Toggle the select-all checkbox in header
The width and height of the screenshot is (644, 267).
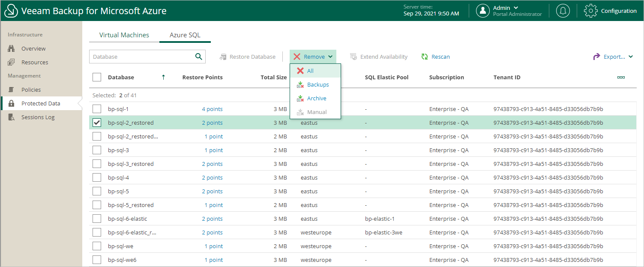pos(97,77)
